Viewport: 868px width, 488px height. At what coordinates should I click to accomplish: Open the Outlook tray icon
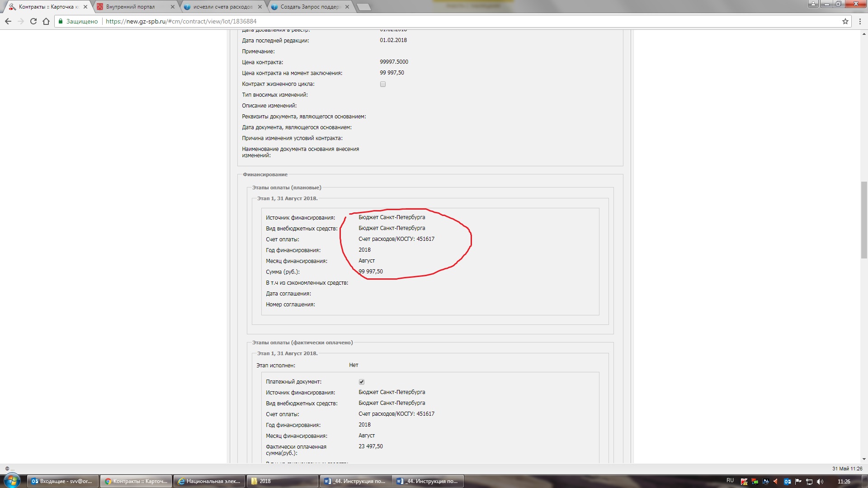pos(787,482)
